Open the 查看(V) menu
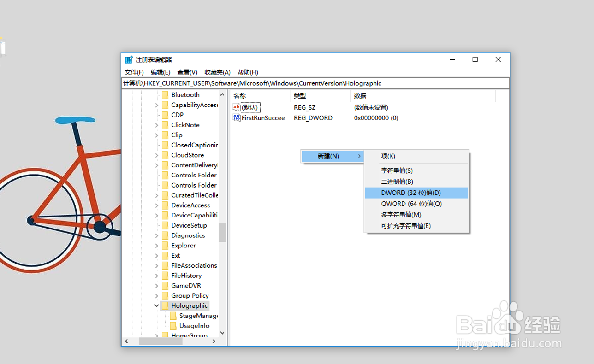The image size is (594, 364). point(187,72)
